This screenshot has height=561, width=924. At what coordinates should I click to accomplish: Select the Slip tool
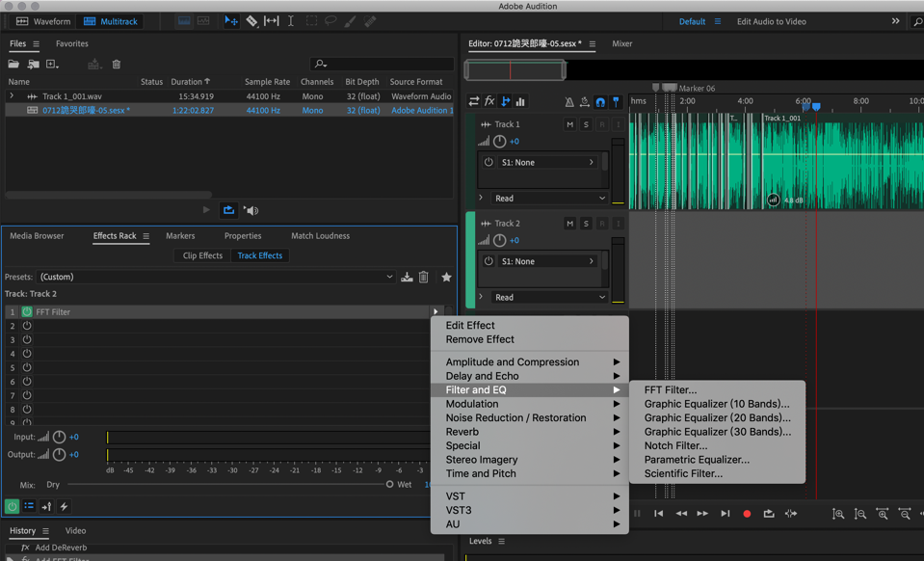271,21
